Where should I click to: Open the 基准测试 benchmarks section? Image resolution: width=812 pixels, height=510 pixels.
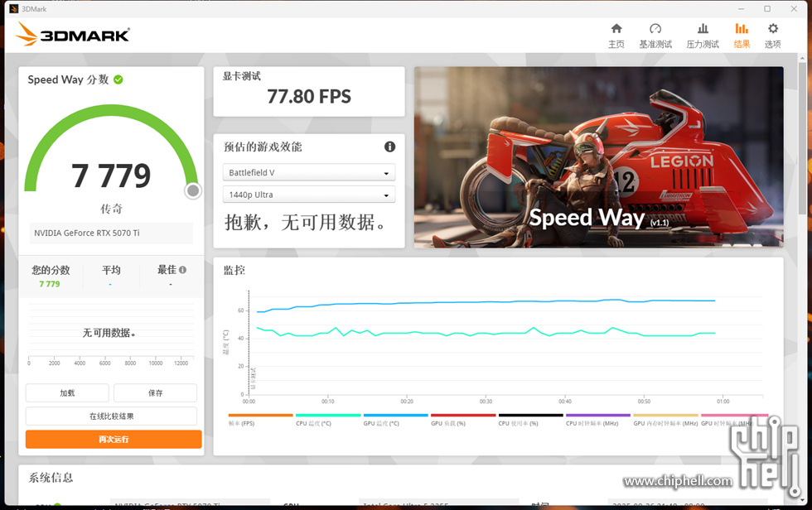click(655, 36)
